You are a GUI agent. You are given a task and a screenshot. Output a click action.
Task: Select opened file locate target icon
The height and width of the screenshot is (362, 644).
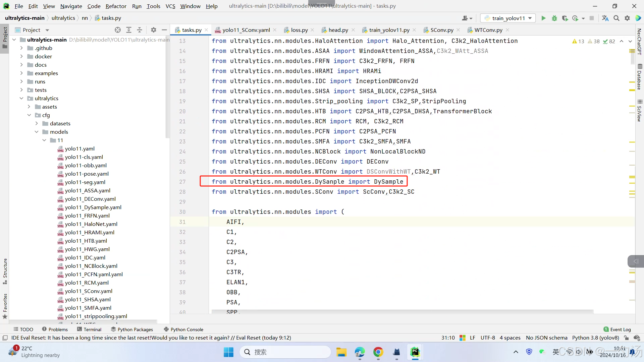coord(118,30)
